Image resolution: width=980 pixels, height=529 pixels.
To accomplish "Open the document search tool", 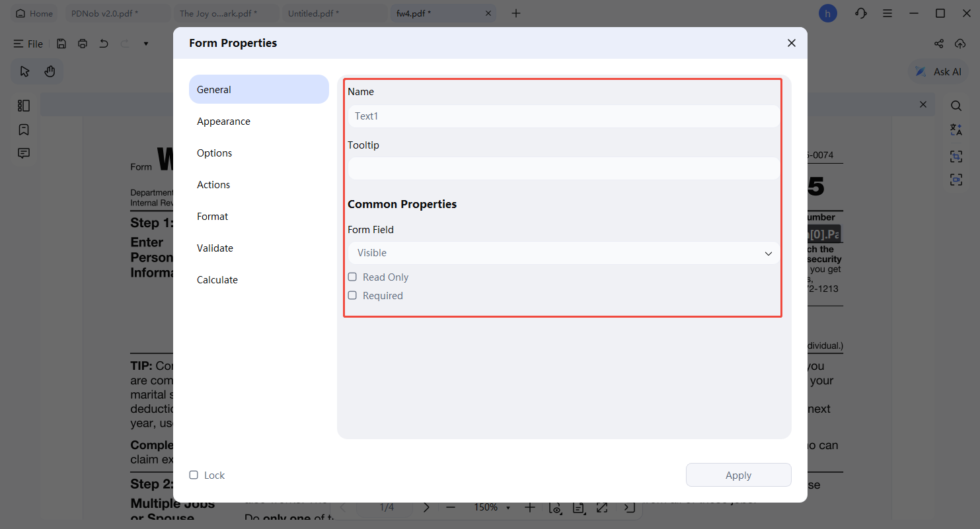I will point(956,106).
